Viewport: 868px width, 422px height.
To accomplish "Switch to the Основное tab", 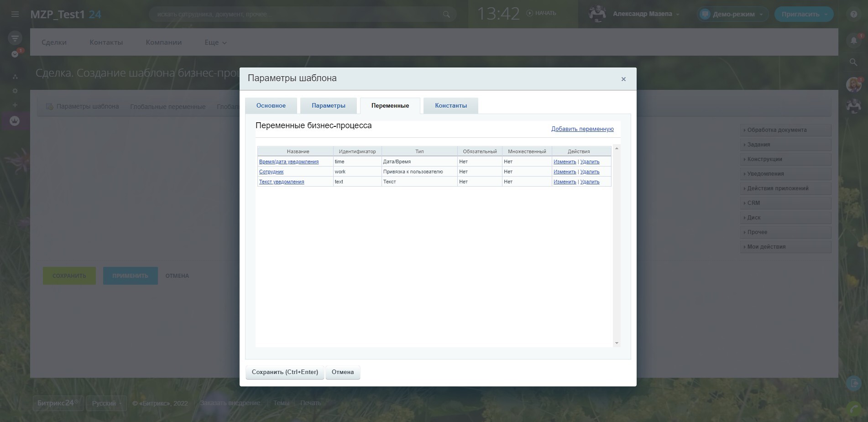I will 271,105.
